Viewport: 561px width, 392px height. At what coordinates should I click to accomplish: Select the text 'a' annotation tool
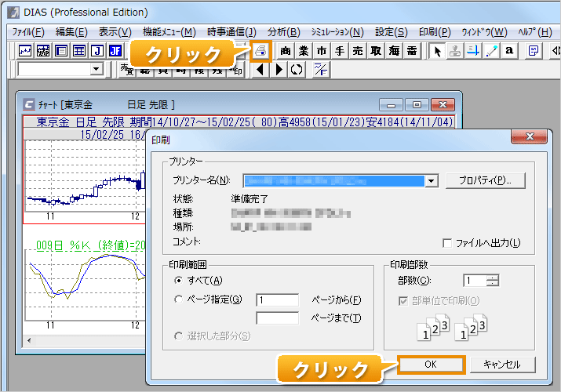[x=509, y=51]
